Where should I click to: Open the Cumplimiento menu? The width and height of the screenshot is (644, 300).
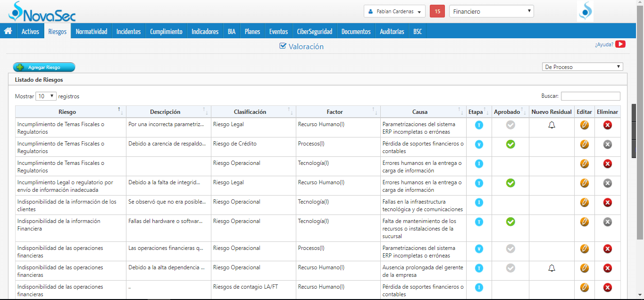pos(166,31)
